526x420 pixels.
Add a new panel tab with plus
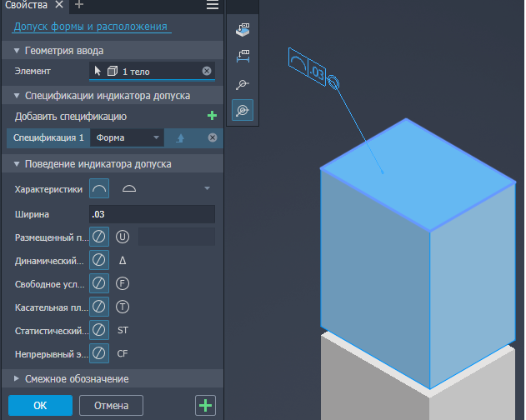(x=79, y=5)
